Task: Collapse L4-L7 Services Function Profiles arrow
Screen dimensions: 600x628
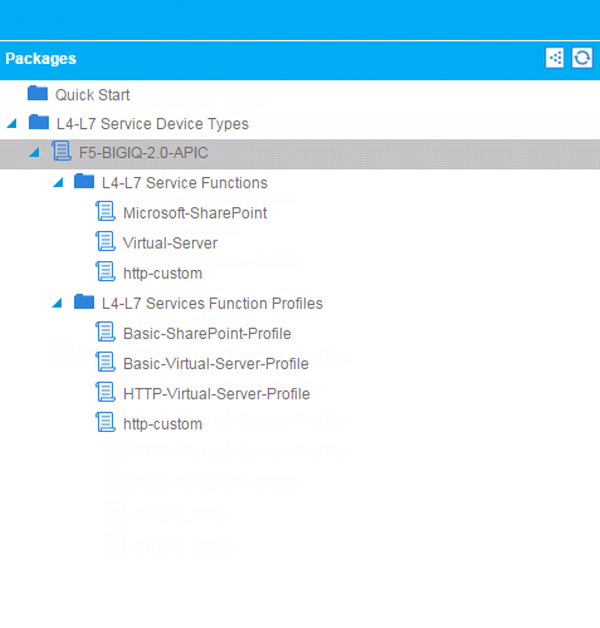Action: pos(57,303)
